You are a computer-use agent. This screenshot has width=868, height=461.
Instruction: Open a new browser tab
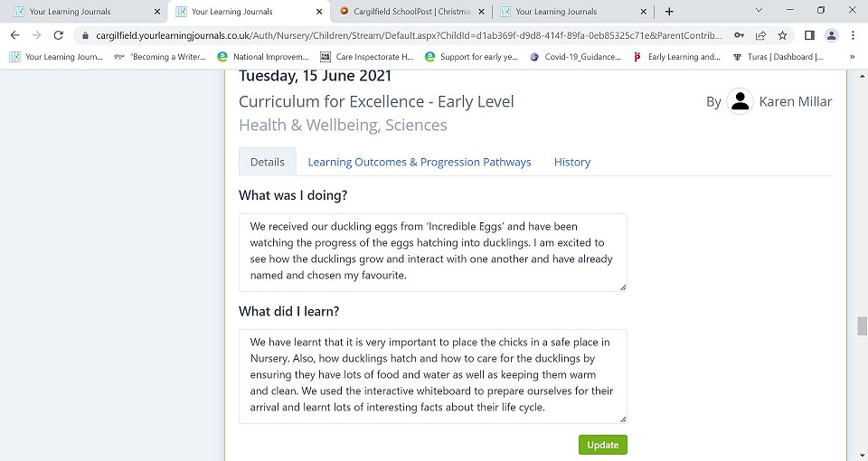click(669, 11)
